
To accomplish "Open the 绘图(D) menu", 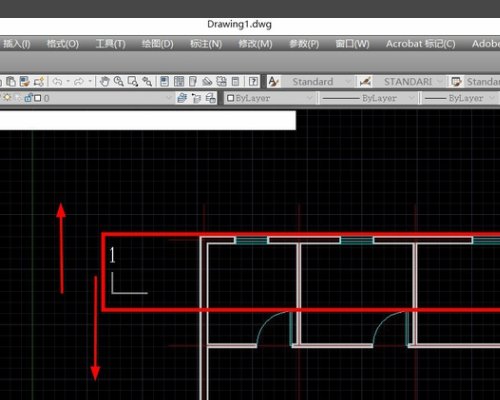I will 157,44.
